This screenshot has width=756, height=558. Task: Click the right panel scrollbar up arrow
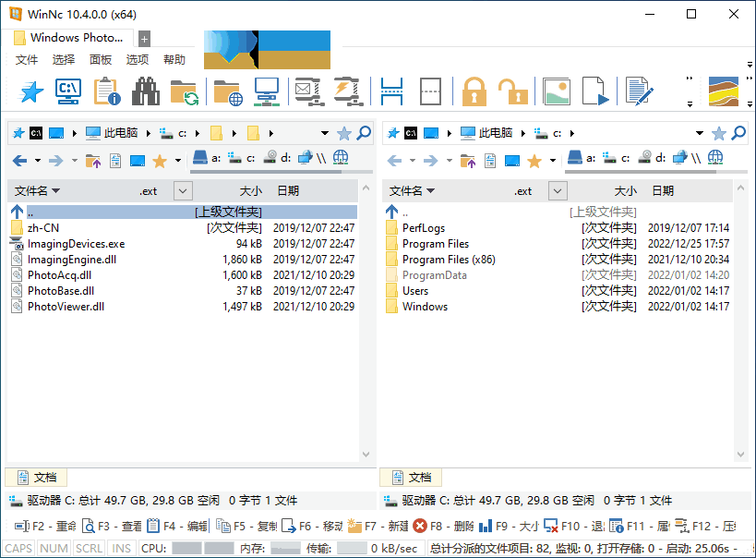click(740, 188)
